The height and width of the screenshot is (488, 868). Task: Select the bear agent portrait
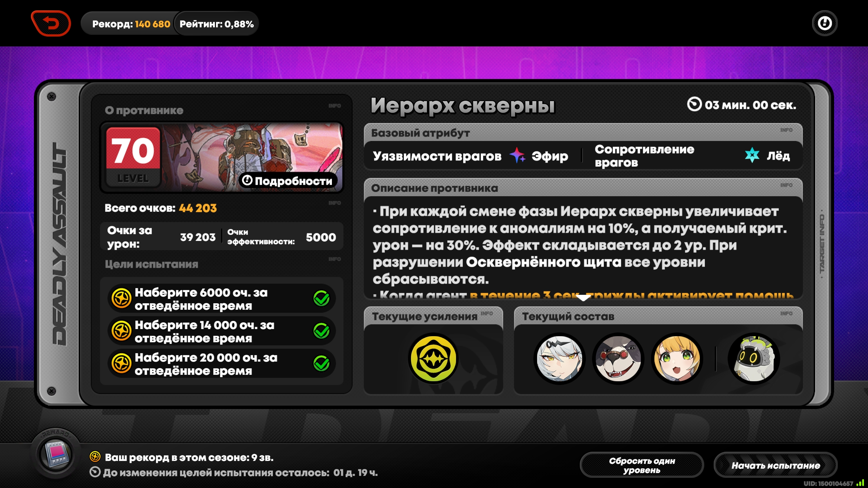point(618,359)
